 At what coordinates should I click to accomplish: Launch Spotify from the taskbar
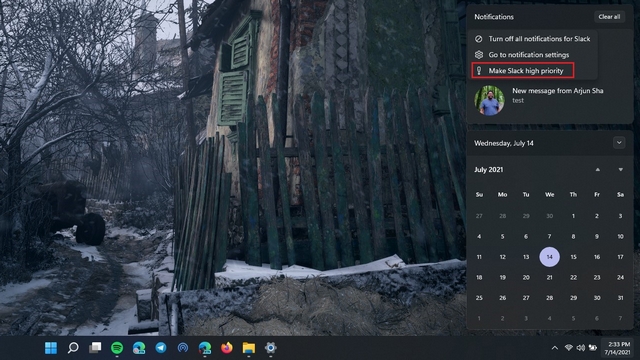tap(117, 348)
